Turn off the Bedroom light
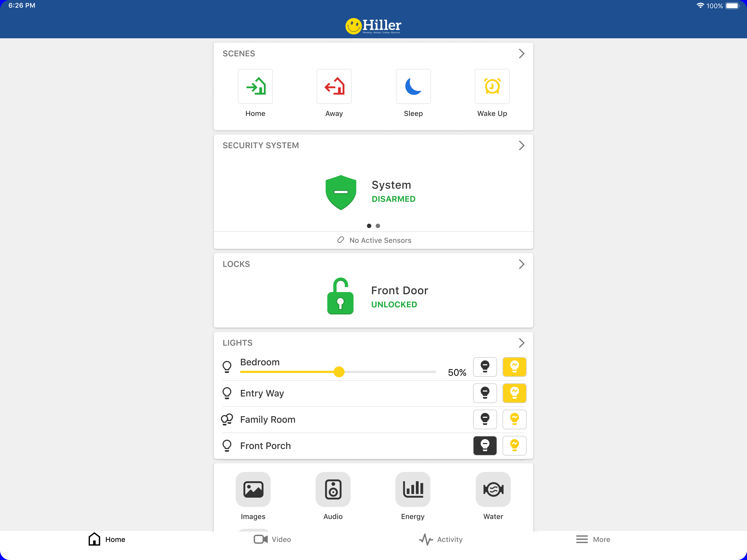 tap(485, 367)
